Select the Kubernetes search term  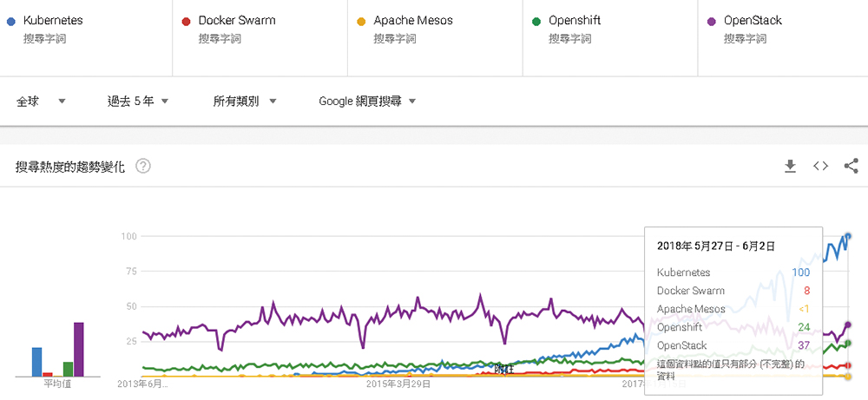click(x=53, y=21)
